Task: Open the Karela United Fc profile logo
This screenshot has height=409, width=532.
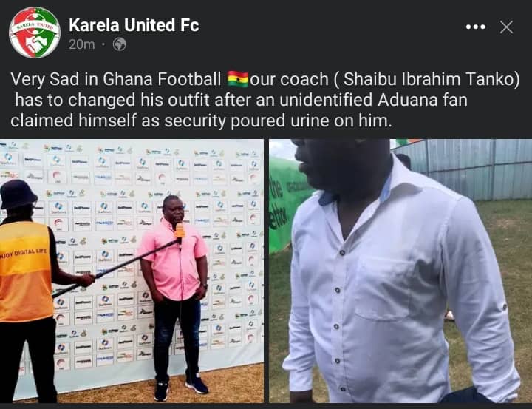Action: pyautogui.click(x=35, y=33)
